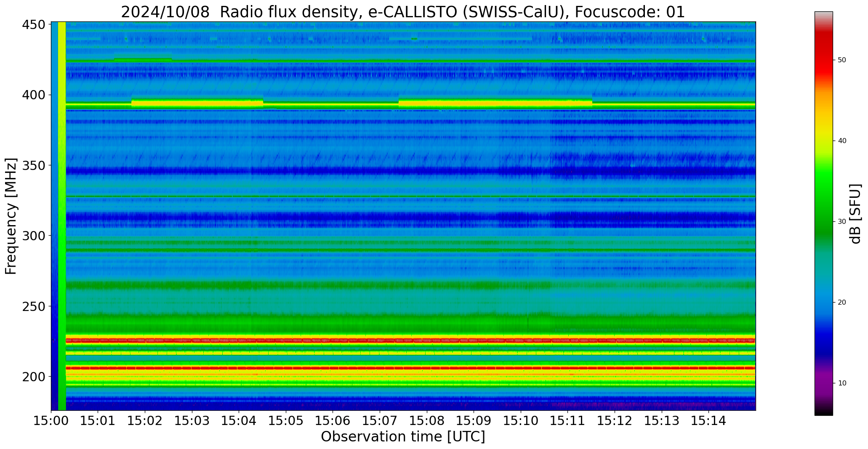Click the 15:06 time tick label
Viewport: 868px width, 449px height.
[x=333, y=420]
